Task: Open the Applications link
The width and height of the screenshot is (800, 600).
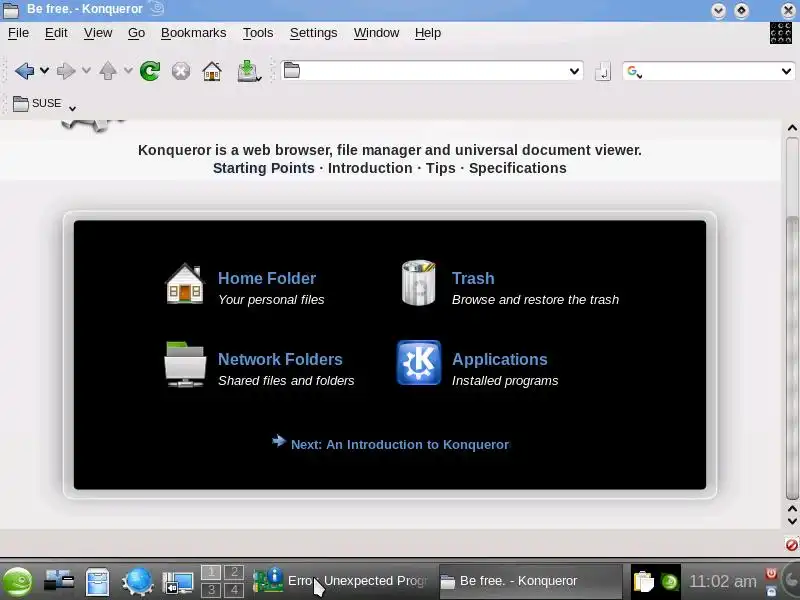Action: pyautogui.click(x=499, y=359)
